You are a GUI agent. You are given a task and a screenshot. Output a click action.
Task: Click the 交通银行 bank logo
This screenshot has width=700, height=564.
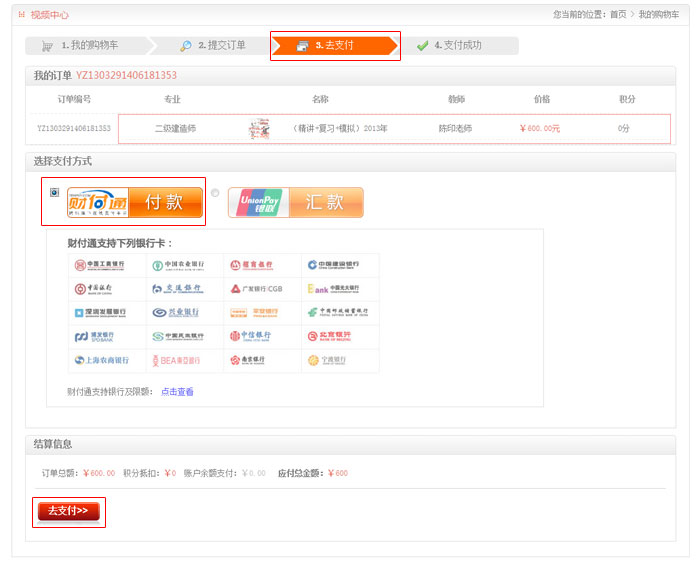tap(178, 289)
